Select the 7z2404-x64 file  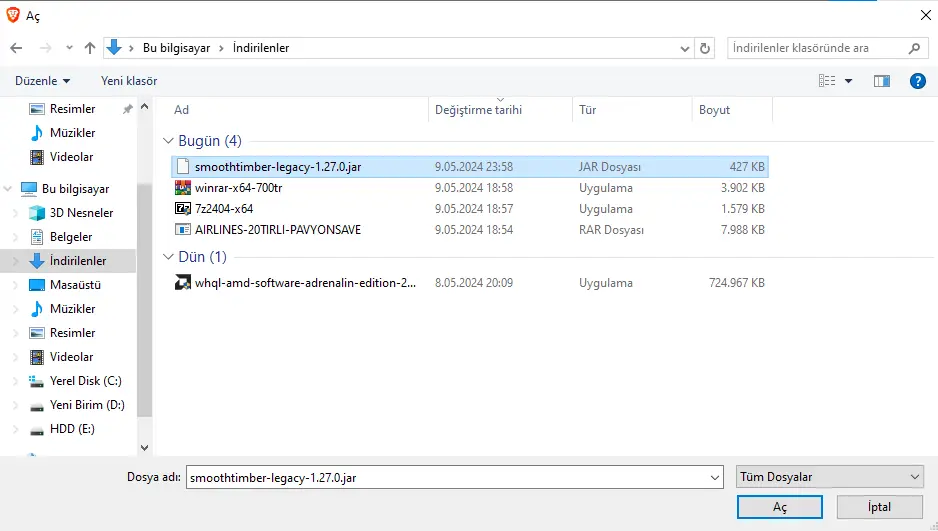tap(470, 209)
